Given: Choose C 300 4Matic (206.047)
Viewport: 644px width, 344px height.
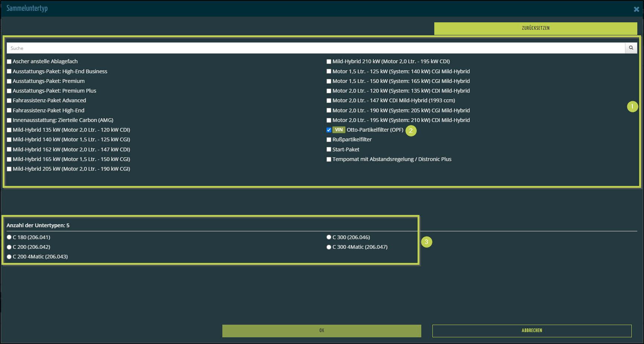Looking at the screenshot, I should point(329,247).
